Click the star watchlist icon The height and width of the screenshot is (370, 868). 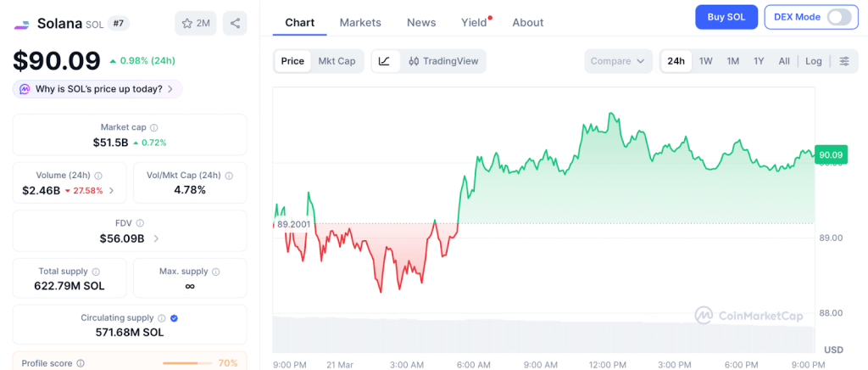click(187, 23)
